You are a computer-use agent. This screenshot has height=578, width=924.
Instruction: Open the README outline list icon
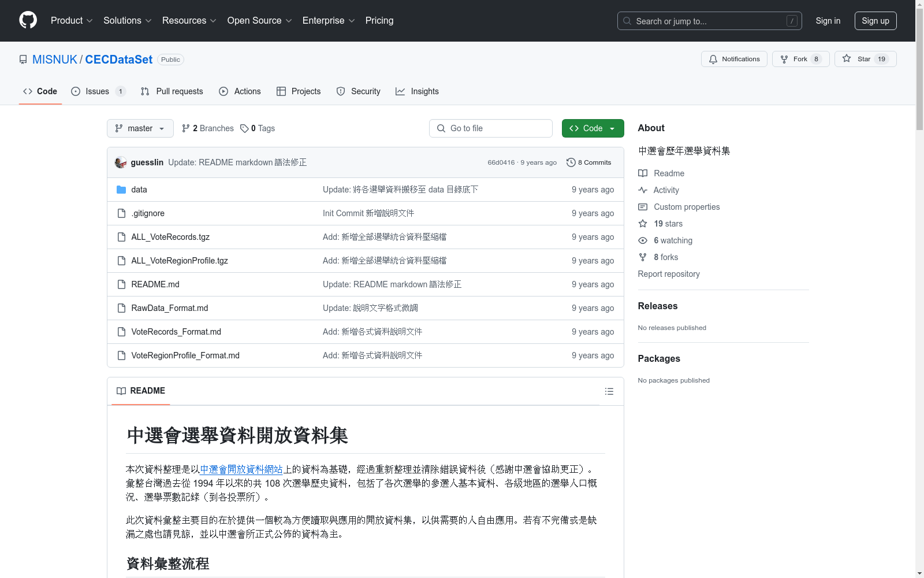(x=609, y=391)
